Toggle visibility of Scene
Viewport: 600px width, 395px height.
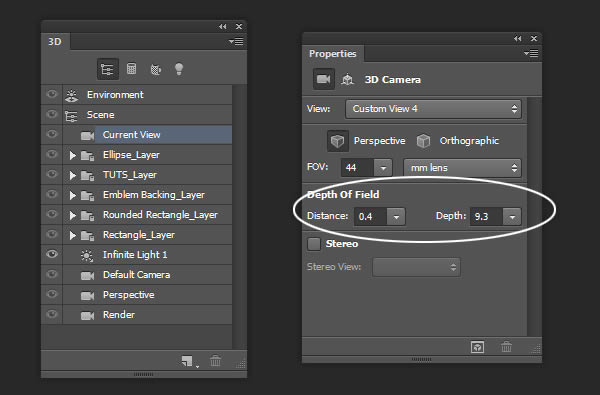[52, 114]
